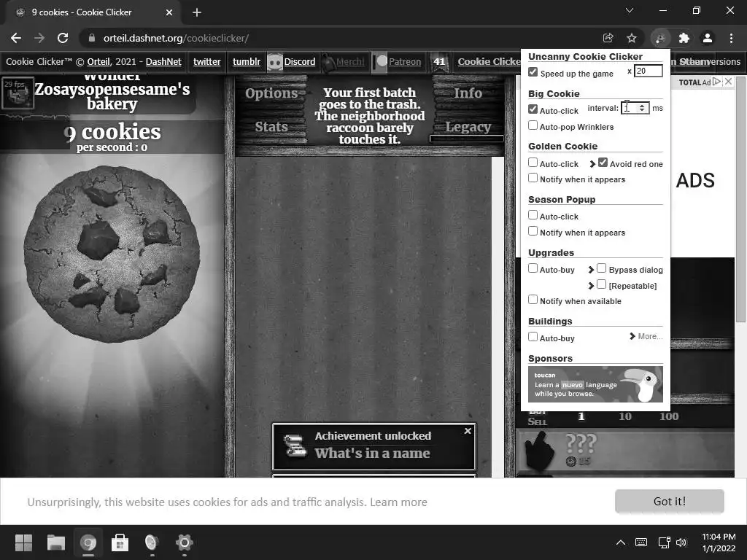
Task: Open the Orteil link
Action: (x=98, y=62)
